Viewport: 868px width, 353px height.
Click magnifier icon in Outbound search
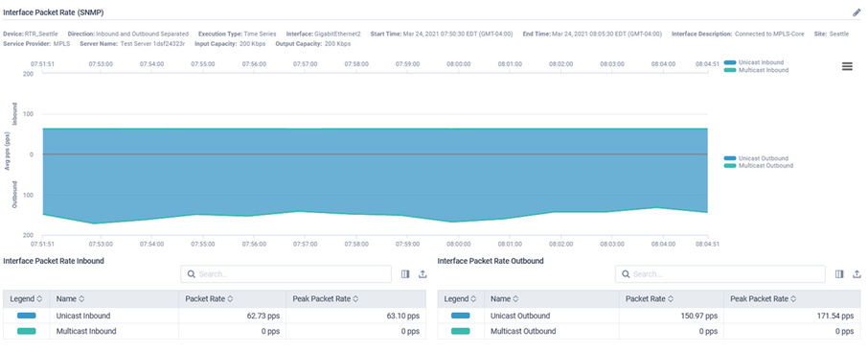click(626, 273)
